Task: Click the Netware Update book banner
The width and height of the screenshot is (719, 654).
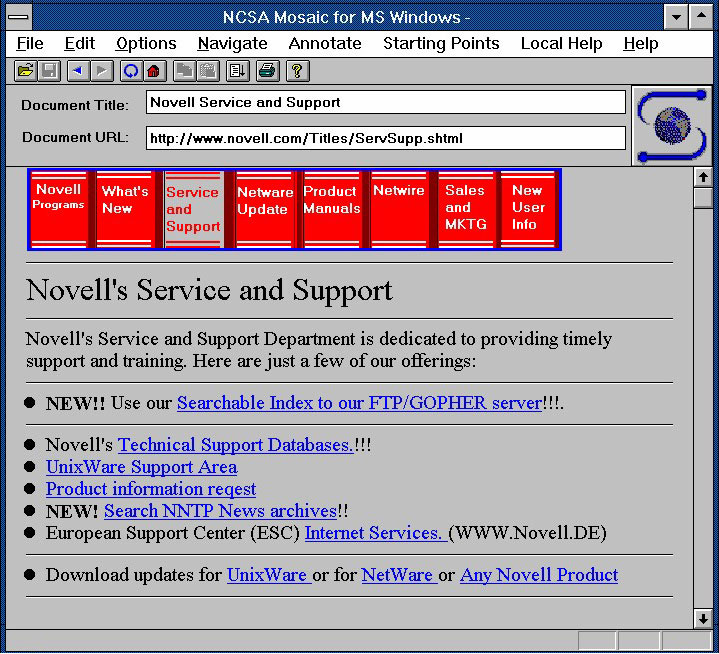Action: [x=265, y=209]
